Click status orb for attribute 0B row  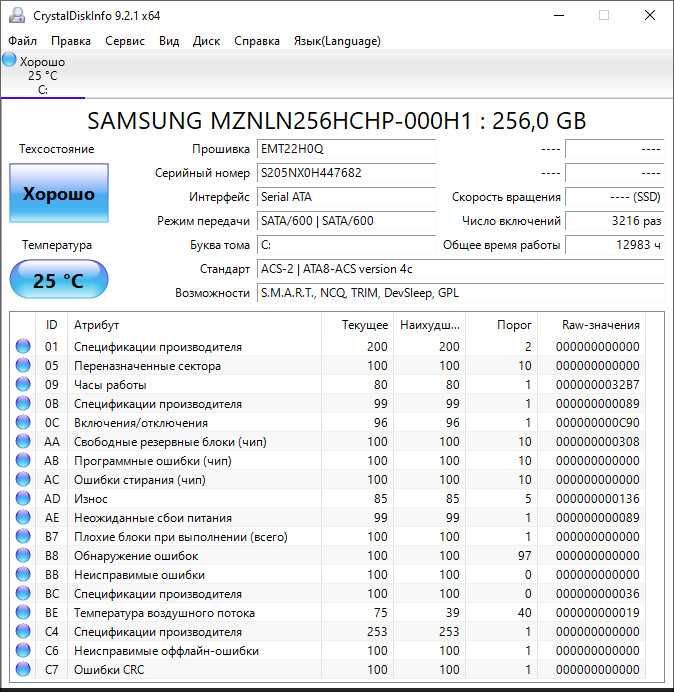pyautogui.click(x=23, y=403)
